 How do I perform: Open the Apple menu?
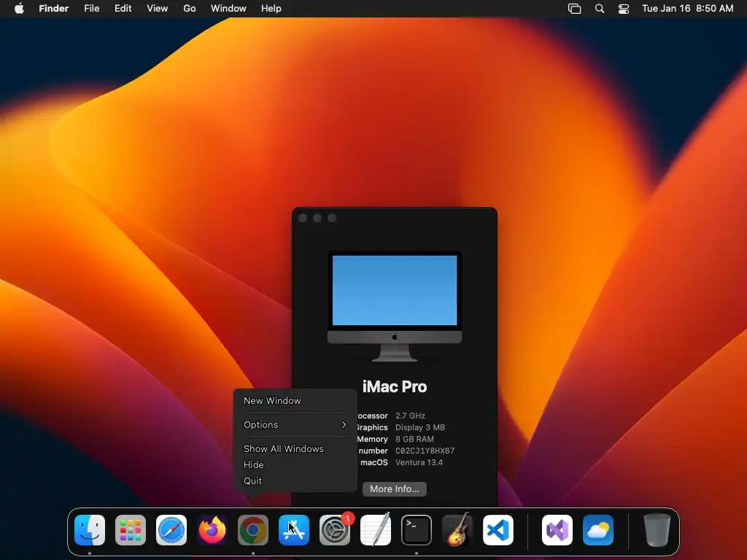[x=19, y=9]
